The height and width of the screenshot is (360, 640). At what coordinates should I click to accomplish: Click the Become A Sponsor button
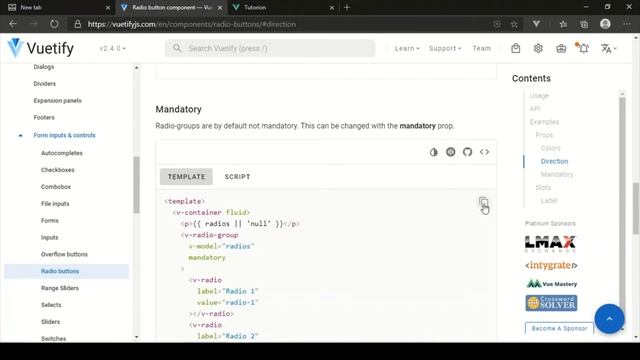point(559,328)
